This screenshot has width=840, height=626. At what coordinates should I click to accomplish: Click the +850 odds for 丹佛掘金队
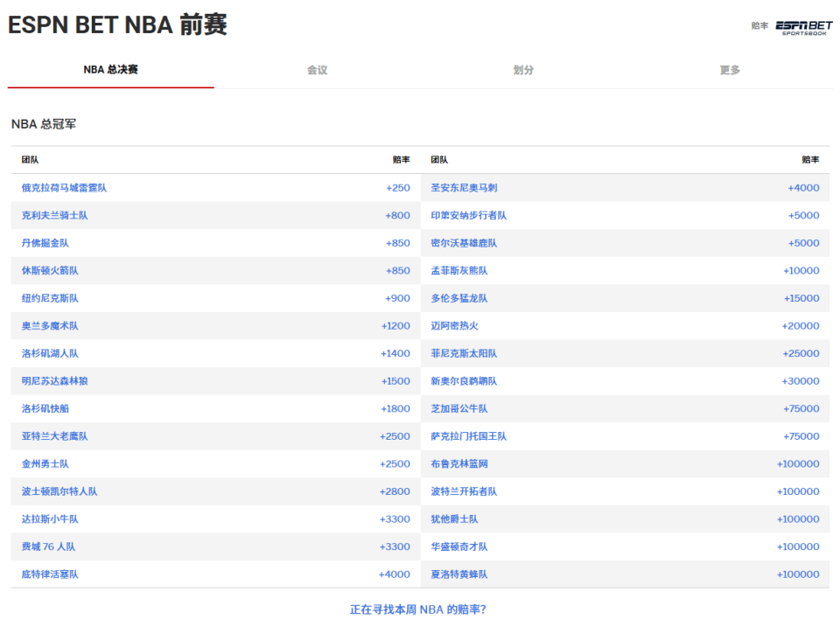[x=398, y=243]
